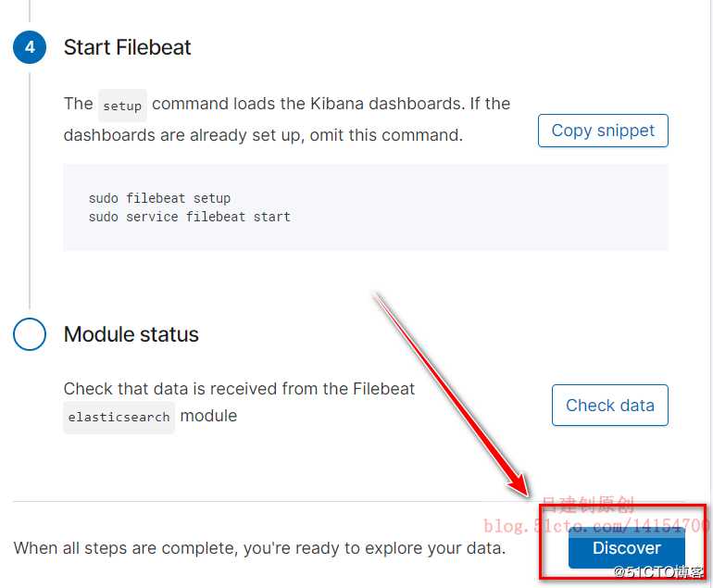Click the step 4 numbered circle

30,47
